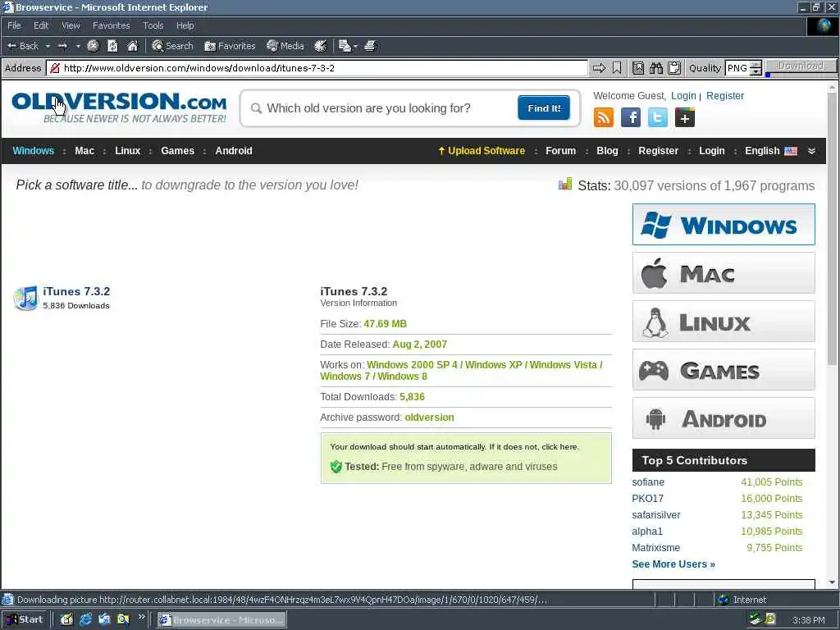This screenshot has height=630, width=840.
Task: Select the Games tab in navigation bar
Action: click(x=177, y=151)
